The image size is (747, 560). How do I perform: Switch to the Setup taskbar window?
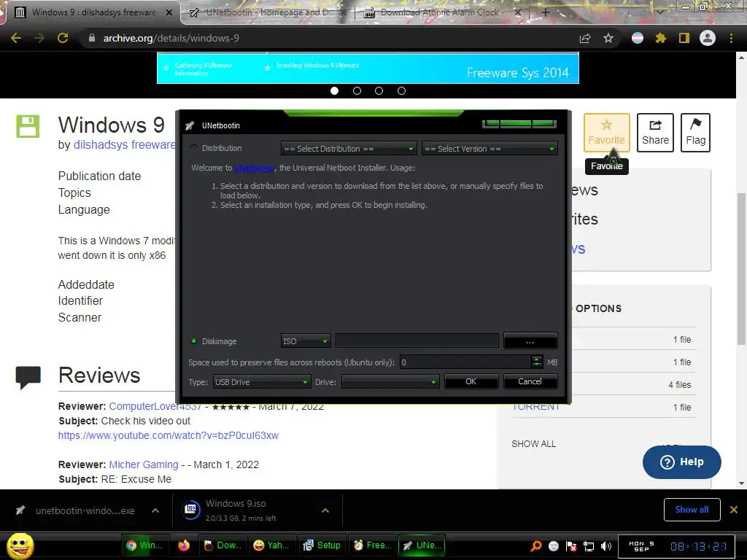coord(322,545)
